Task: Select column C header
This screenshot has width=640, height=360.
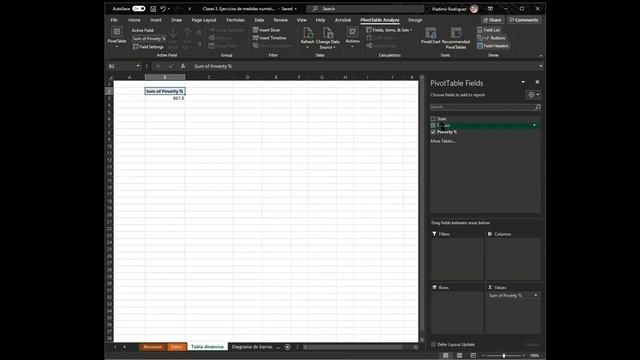Action: pos(209,77)
